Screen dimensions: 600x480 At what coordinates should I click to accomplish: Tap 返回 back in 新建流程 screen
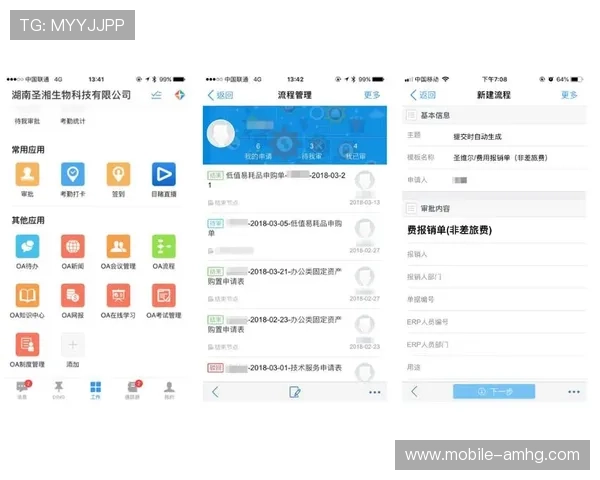(x=423, y=95)
